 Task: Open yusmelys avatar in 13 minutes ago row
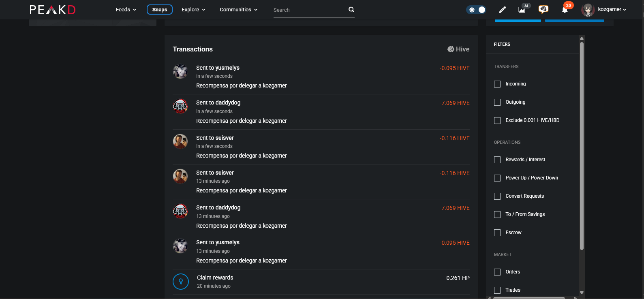click(x=180, y=246)
